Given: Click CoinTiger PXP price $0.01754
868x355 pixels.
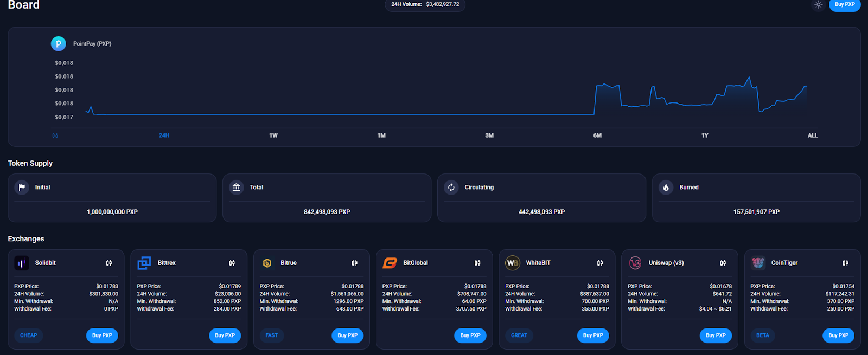Looking at the screenshot, I should click(844, 286).
